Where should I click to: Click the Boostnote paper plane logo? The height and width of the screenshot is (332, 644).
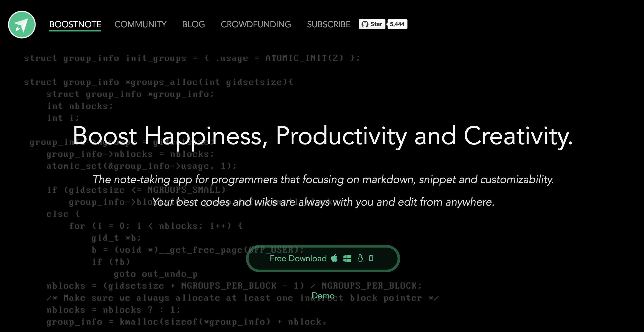coord(22,25)
